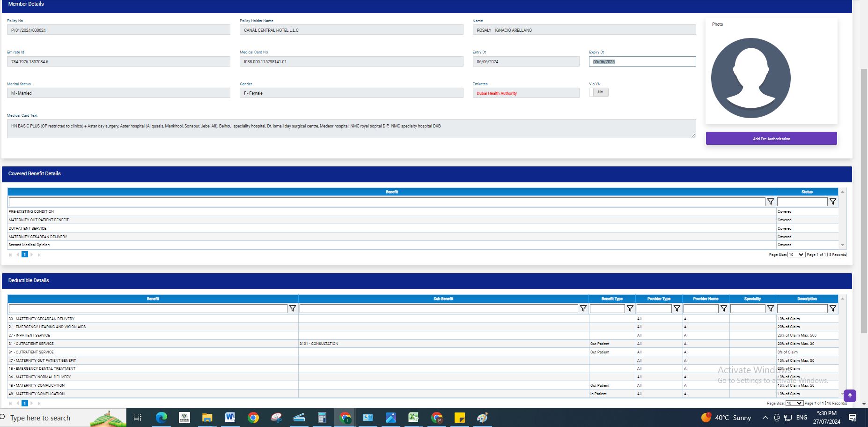Viewport: 868px width, 427px height.
Task: Open Page Size dropdown in Covered Benefit Details
Action: pos(796,255)
